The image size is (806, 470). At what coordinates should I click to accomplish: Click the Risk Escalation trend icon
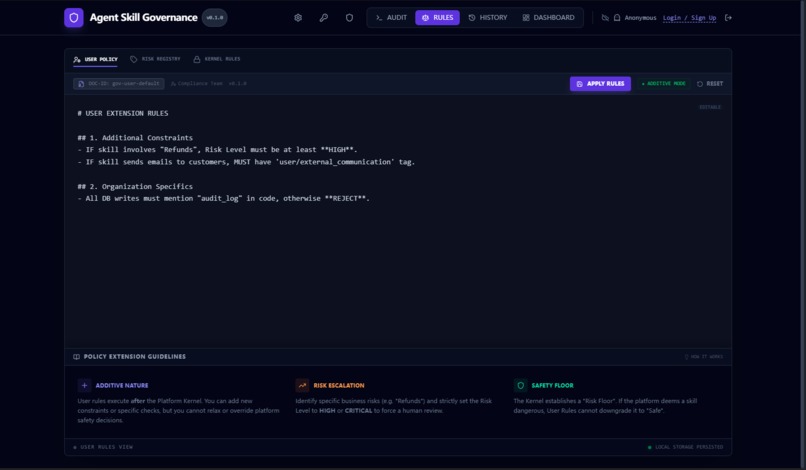click(x=302, y=385)
